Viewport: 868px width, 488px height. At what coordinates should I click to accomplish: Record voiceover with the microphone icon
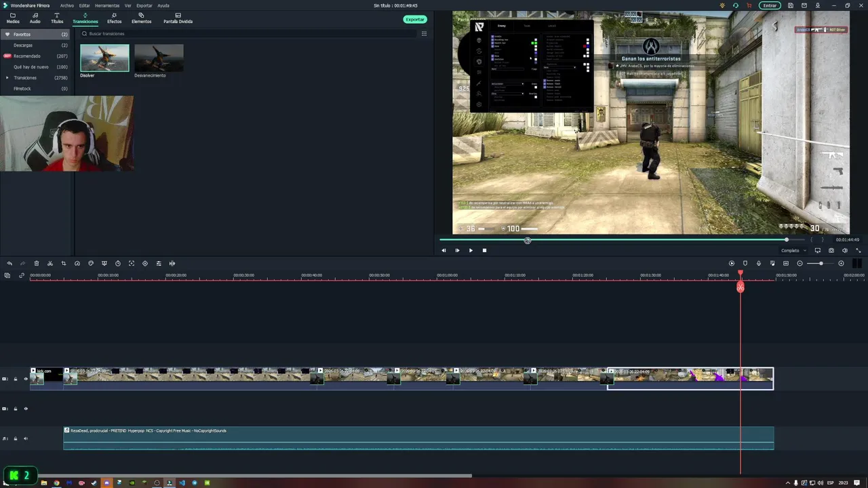[x=759, y=263]
